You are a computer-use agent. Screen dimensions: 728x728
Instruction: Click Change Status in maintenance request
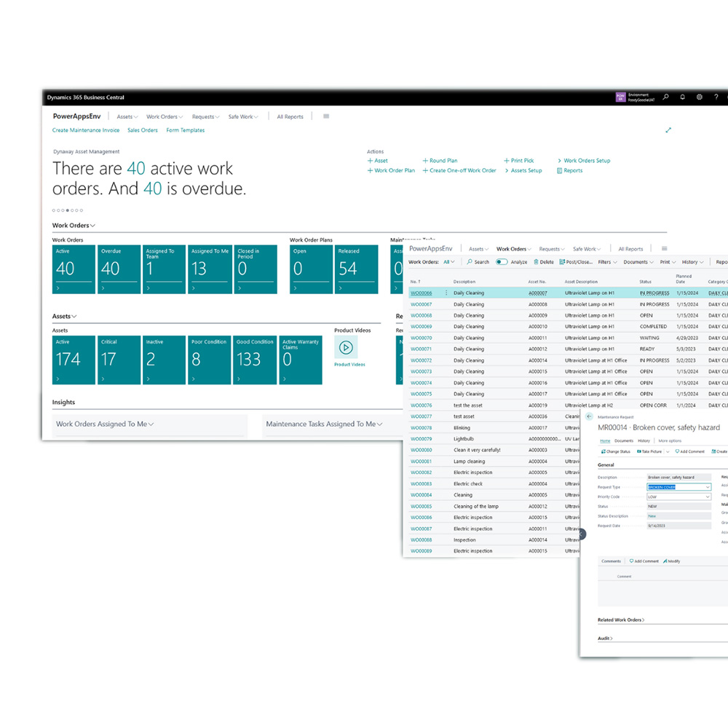pyautogui.click(x=615, y=451)
